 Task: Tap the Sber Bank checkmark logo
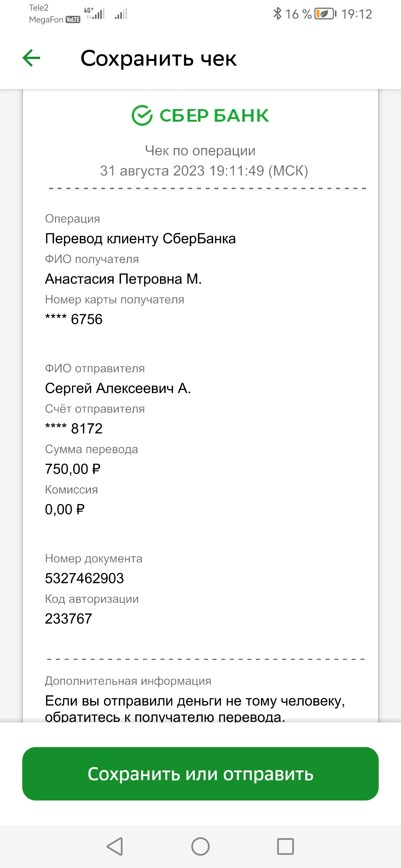pyautogui.click(x=142, y=115)
